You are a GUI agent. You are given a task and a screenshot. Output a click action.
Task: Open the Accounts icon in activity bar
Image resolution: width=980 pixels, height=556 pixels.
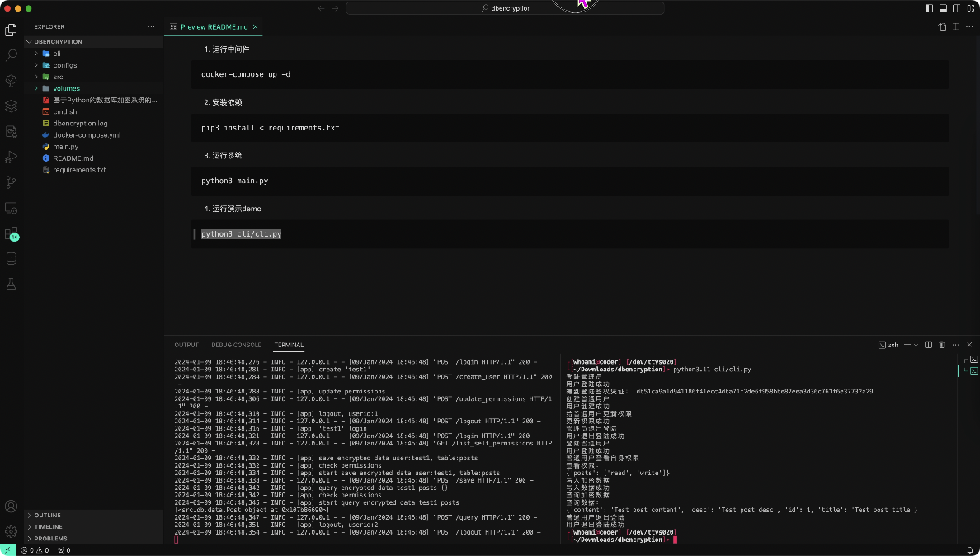pyautogui.click(x=12, y=507)
